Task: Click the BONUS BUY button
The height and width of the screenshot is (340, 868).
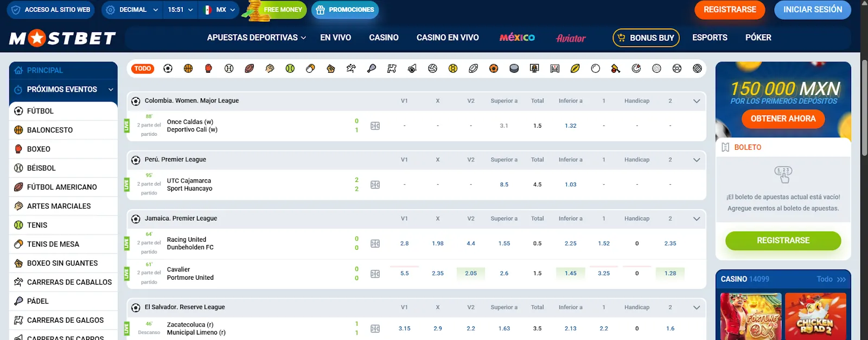Action: pos(646,38)
